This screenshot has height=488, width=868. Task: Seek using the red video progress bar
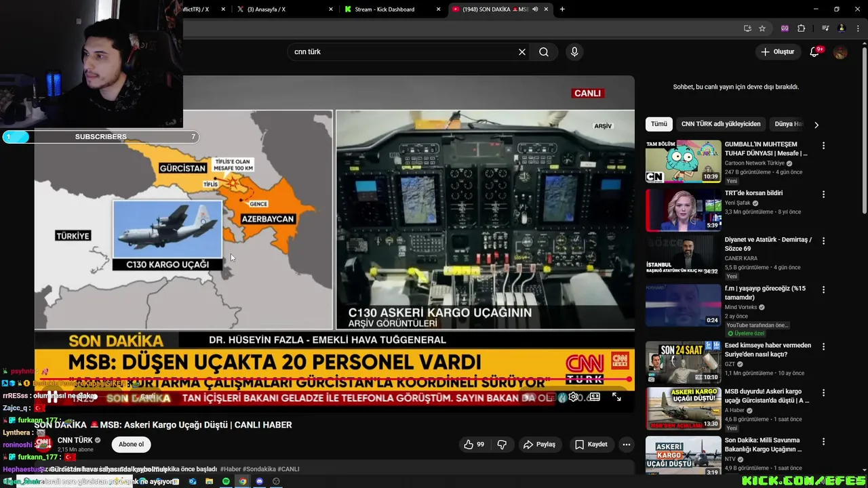tap(334, 380)
